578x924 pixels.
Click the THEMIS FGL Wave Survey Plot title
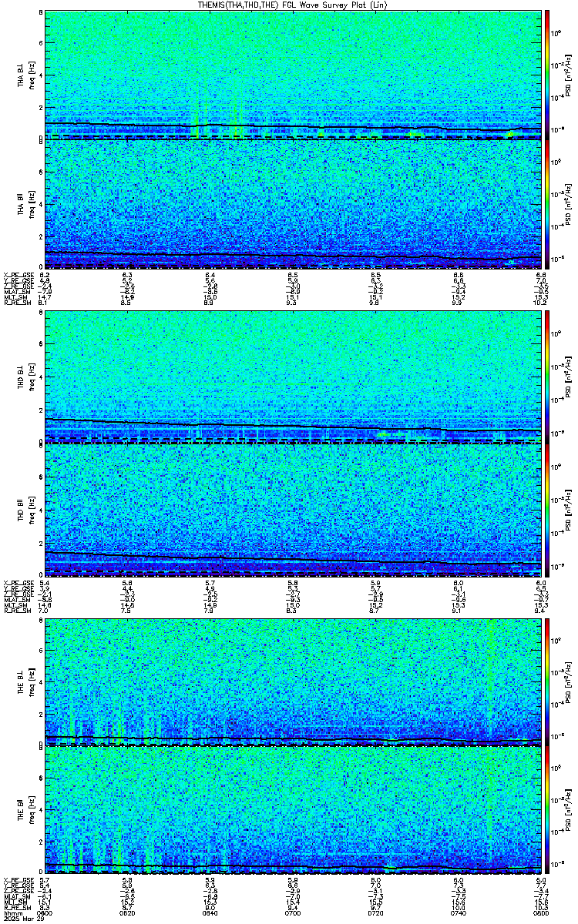292,5
